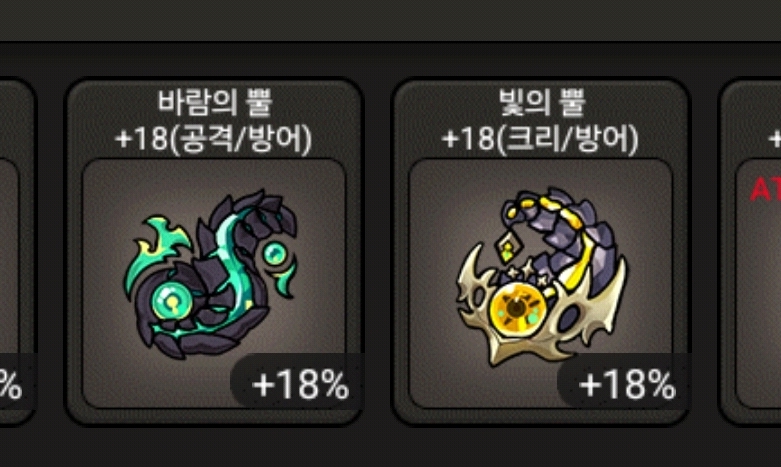Click the 빛의 뿔 item title
This screenshot has height=467, width=781.
pos(542,102)
